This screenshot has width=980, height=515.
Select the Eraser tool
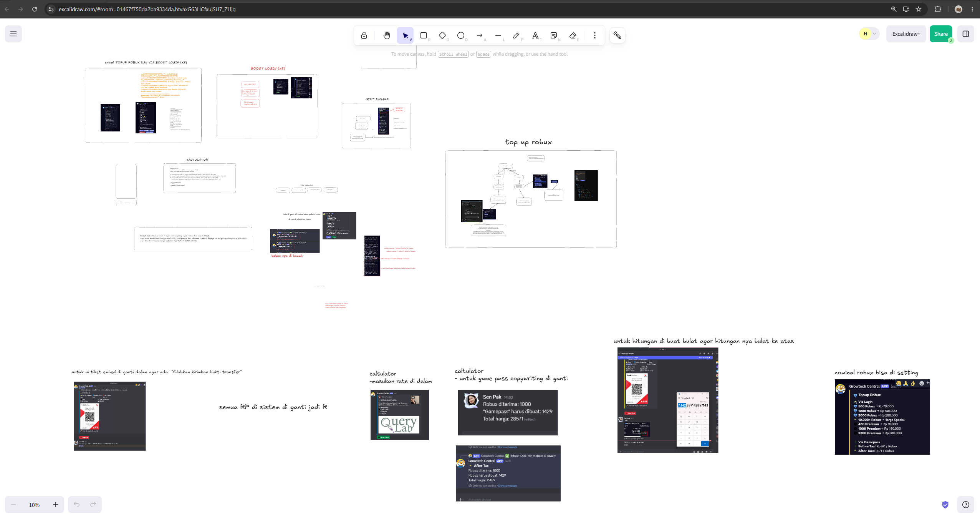point(573,35)
